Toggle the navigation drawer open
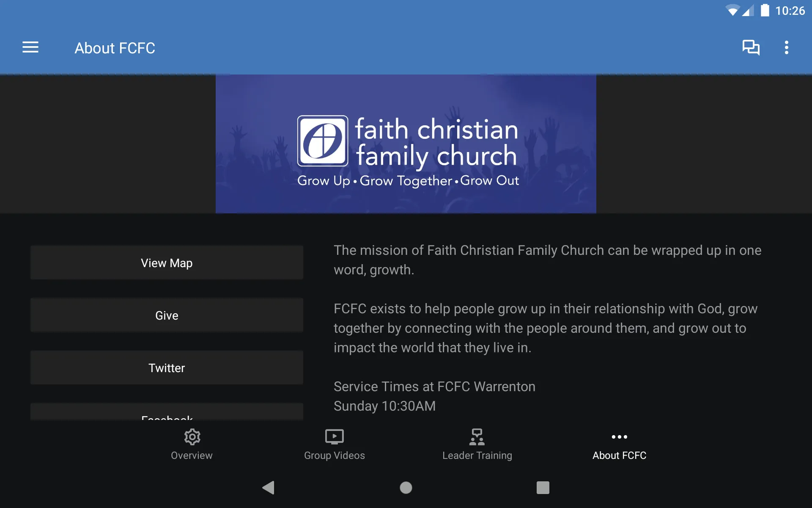The image size is (812, 508). pyautogui.click(x=30, y=47)
